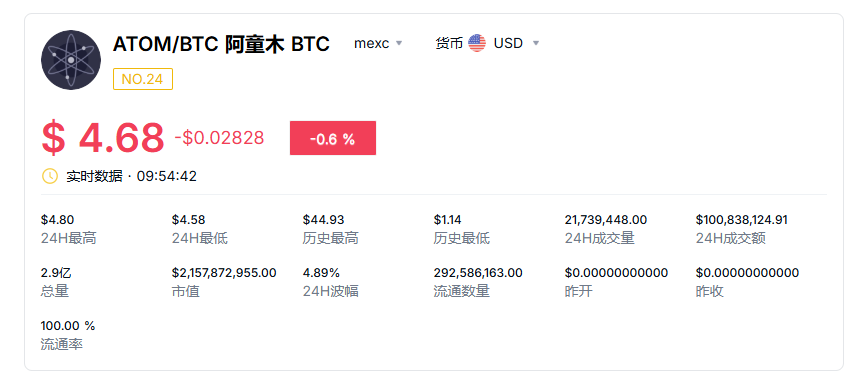The height and width of the screenshot is (380, 863).
Task: Click the 24H成交额 value $100,838,124.91
Action: pos(741,220)
